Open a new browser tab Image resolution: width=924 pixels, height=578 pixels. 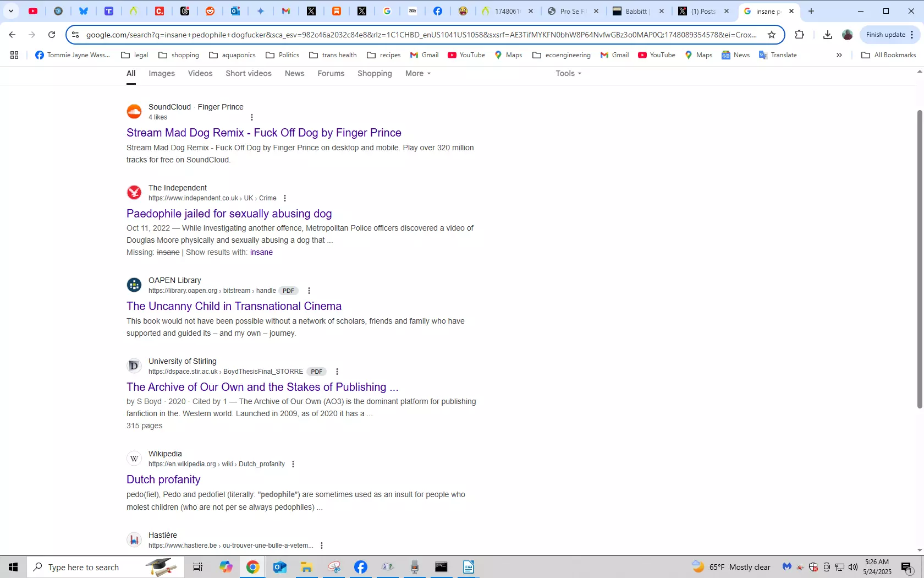pos(811,11)
